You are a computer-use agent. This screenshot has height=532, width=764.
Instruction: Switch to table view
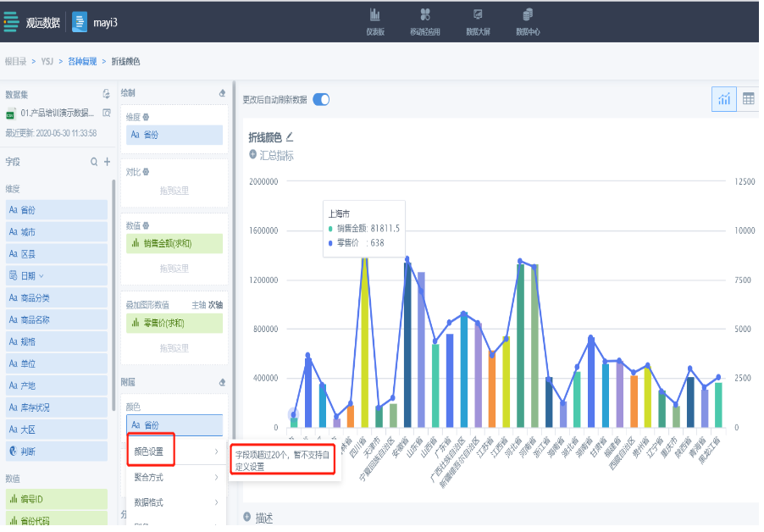click(x=749, y=99)
